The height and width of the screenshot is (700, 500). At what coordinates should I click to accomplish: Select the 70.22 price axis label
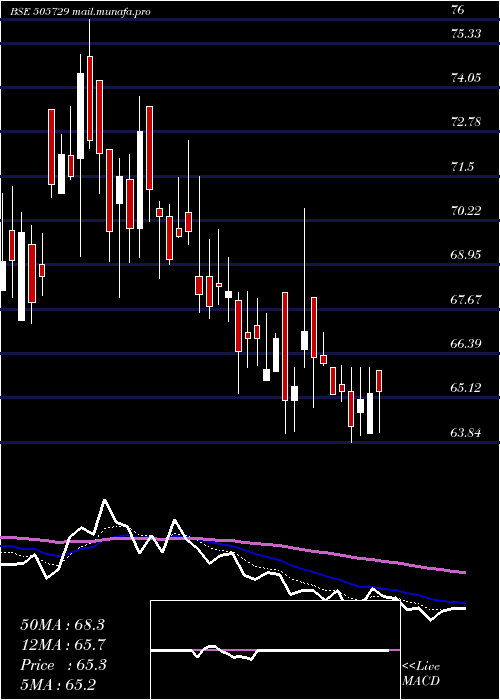466,211
